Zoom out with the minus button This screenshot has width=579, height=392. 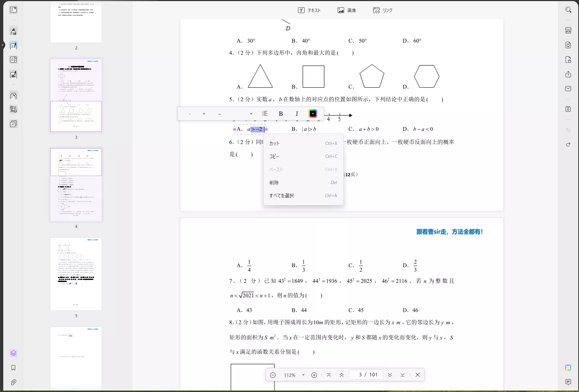(x=273, y=375)
